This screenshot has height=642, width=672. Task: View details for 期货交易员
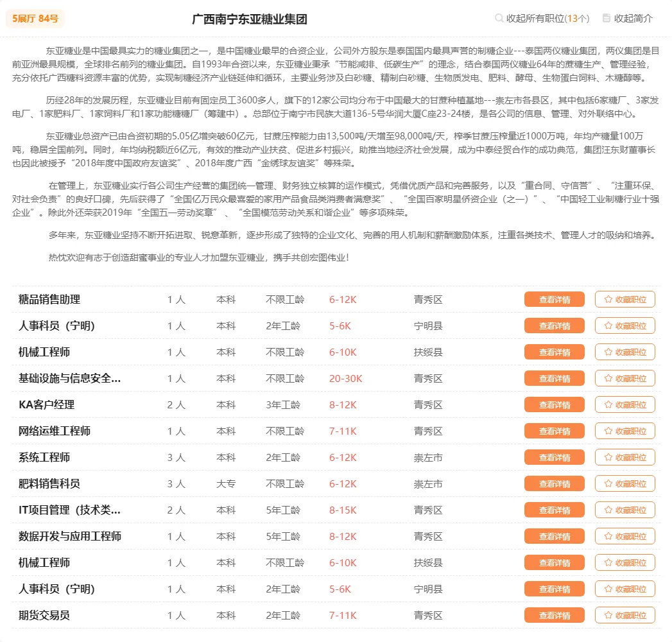(554, 616)
